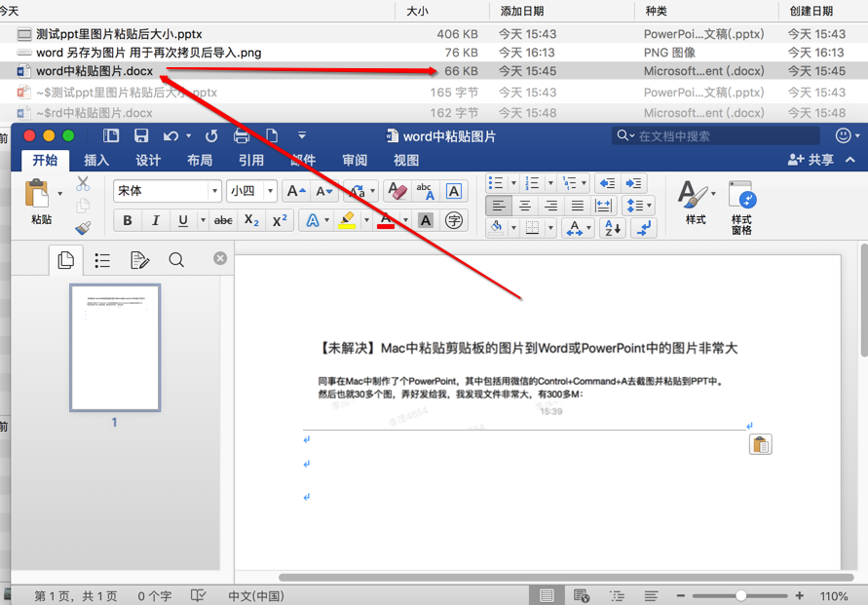Click the character shading gray-A icon
Screen dimensions: 868x605
pos(426,220)
